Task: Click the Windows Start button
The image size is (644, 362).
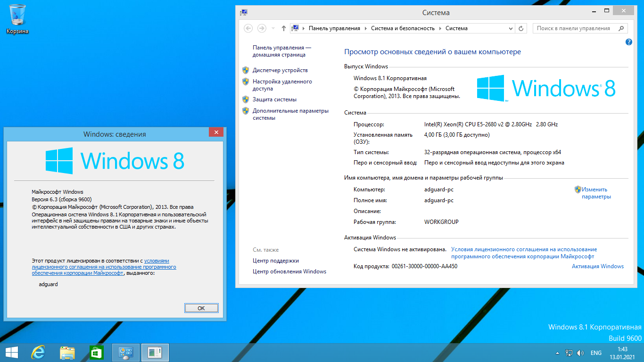Action: 11,352
